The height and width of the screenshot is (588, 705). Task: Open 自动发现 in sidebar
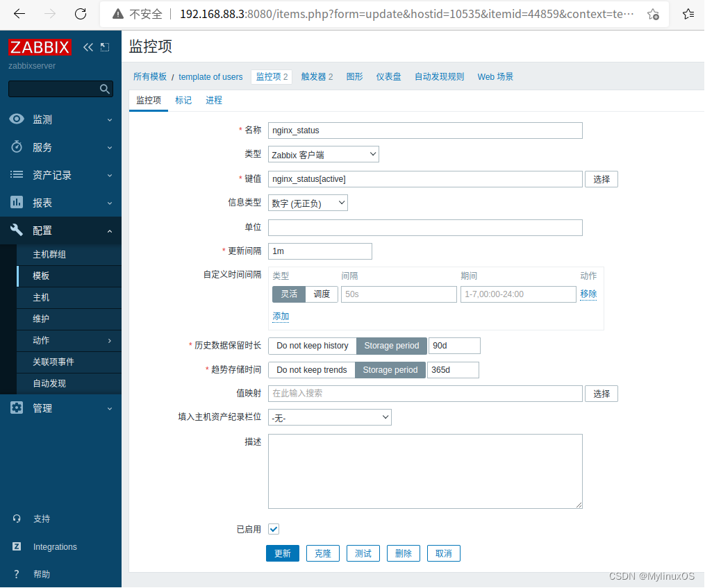tap(69, 383)
